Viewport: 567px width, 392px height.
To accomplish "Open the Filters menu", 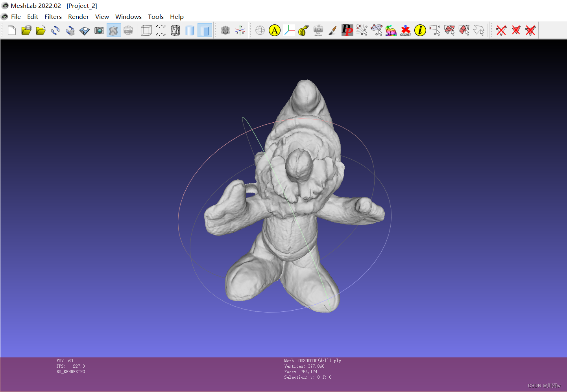I will point(53,17).
